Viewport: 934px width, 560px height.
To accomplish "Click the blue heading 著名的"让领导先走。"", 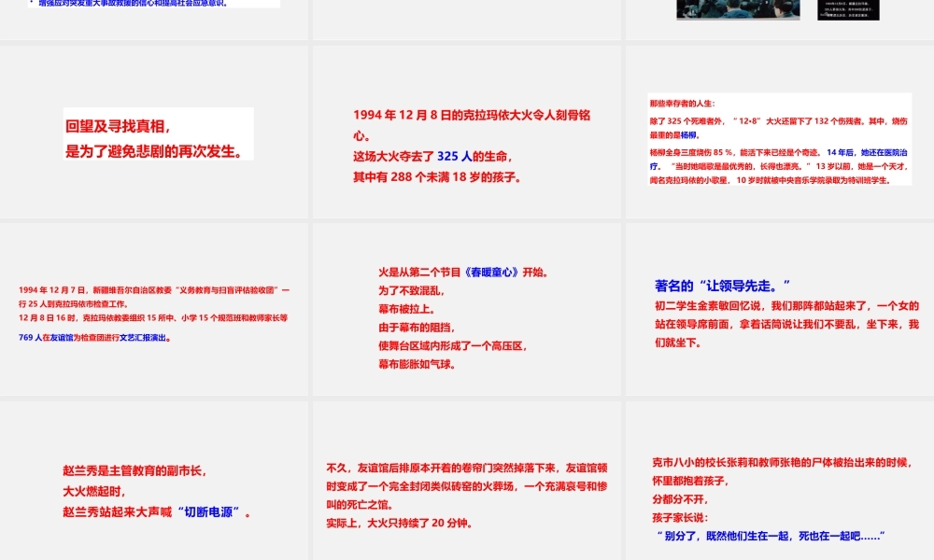I will coord(723,287).
